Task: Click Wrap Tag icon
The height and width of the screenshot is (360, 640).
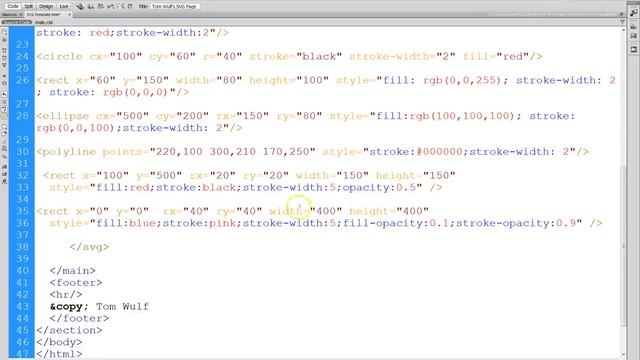Action: tap(4, 142)
